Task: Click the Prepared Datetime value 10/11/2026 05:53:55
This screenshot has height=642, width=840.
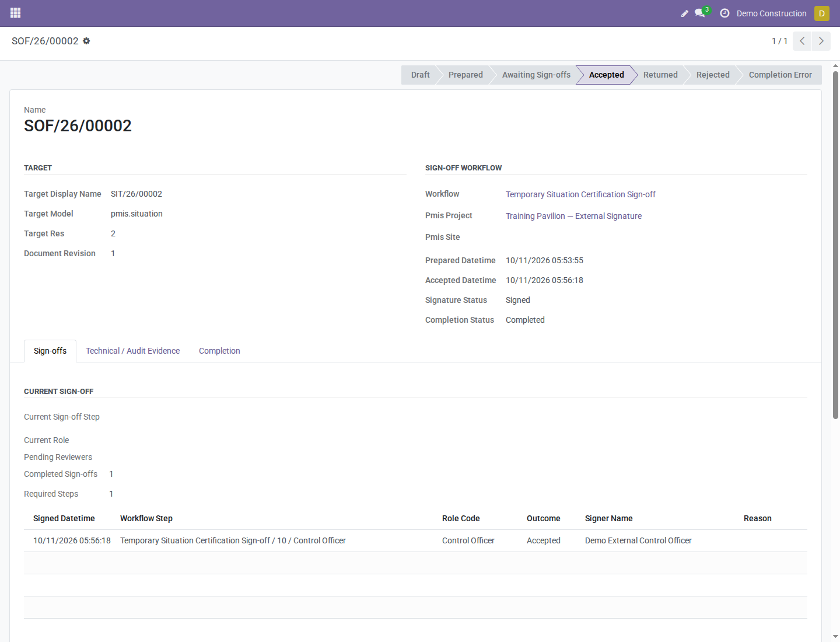Action: (544, 260)
